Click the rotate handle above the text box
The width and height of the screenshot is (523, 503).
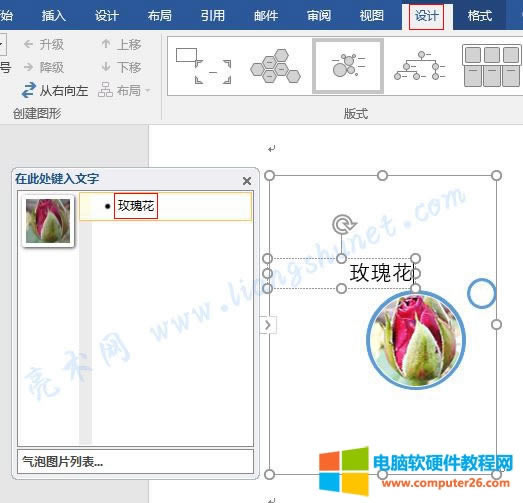(x=343, y=224)
